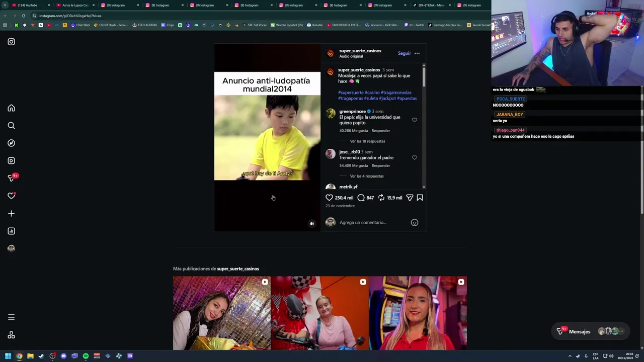Reload the page with browser refresh button
The width and height of the screenshot is (644, 362).
pos(23,16)
